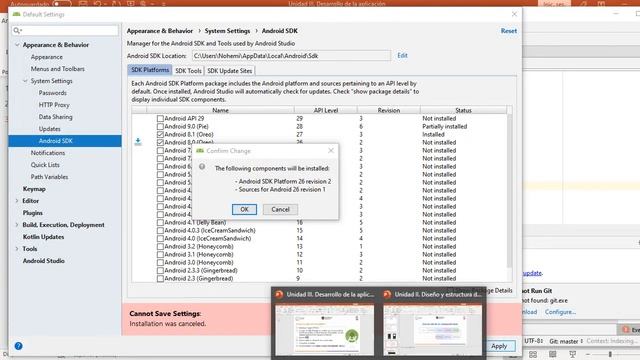Select Keymap settings
Viewport: 640px width, 360px height.
(34, 189)
